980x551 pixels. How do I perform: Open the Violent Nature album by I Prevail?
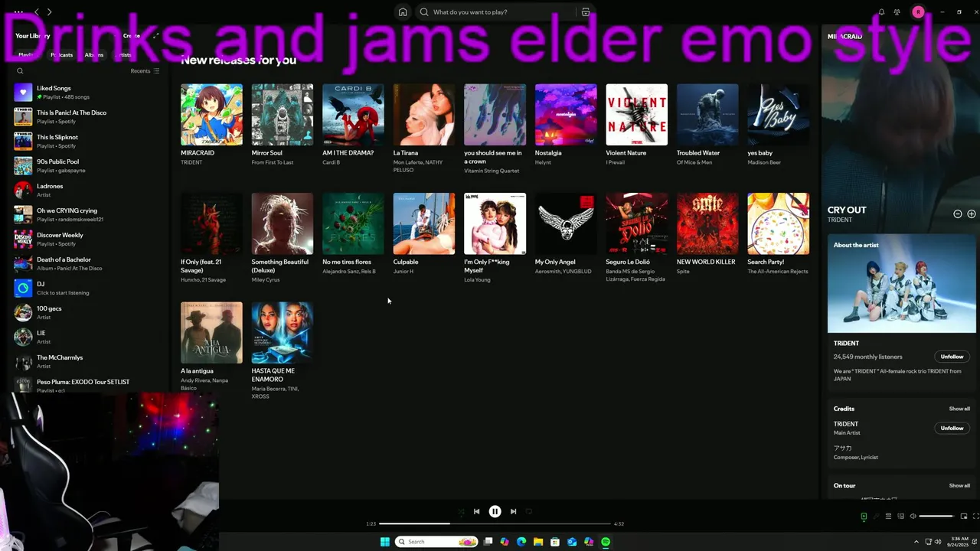click(636, 115)
